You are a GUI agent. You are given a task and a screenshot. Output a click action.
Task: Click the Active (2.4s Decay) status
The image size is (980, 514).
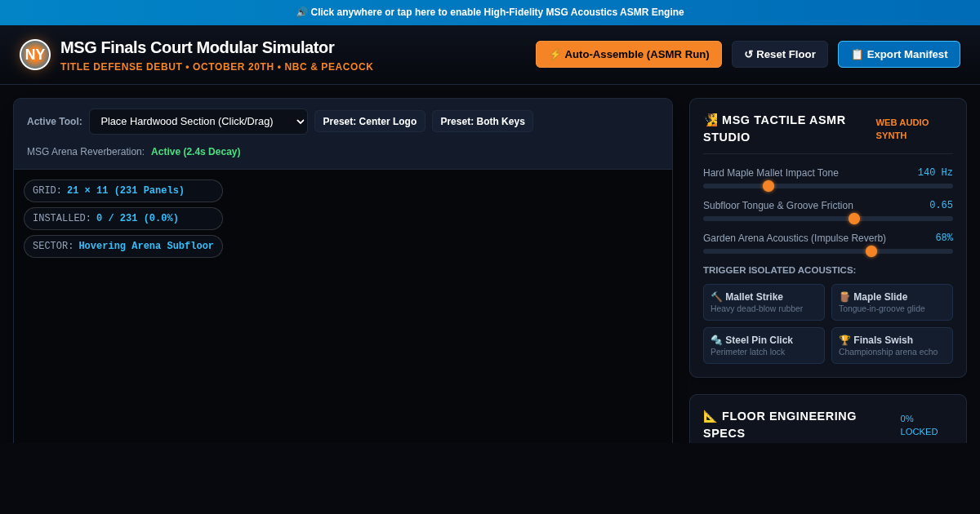click(196, 152)
